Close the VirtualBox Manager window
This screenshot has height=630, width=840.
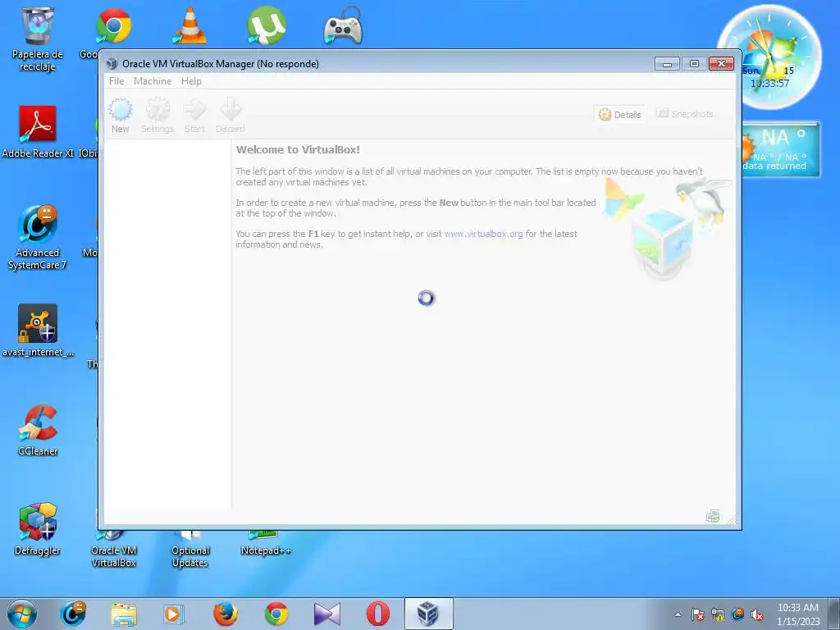click(x=721, y=64)
